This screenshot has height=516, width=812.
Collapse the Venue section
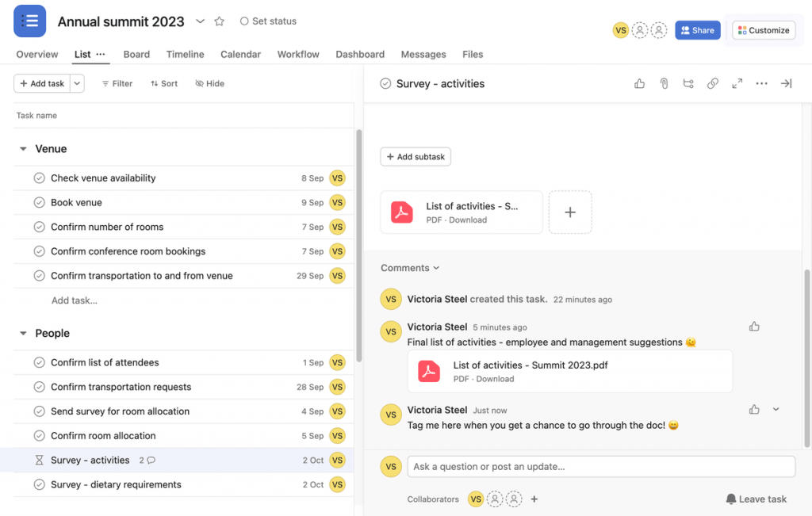[x=23, y=149]
